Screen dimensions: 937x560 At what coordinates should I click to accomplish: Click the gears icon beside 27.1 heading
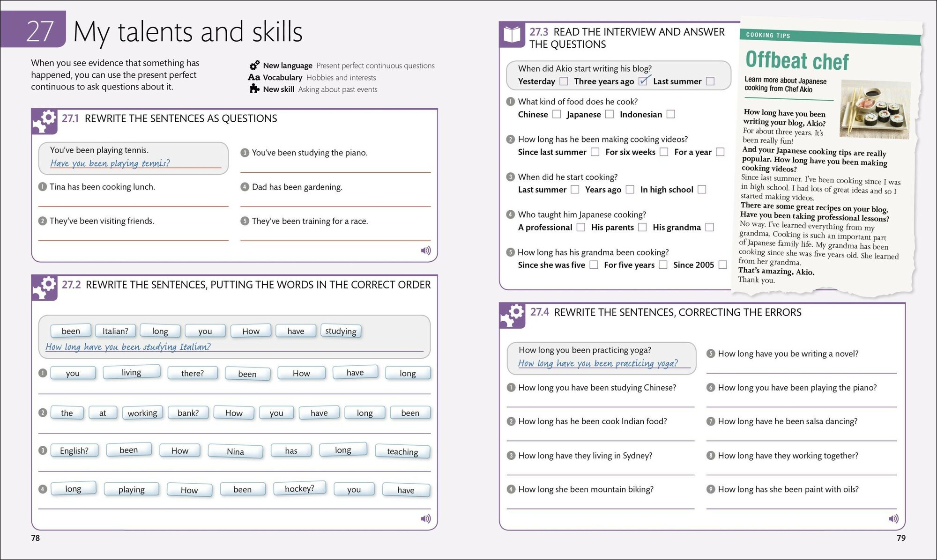pyautogui.click(x=45, y=121)
